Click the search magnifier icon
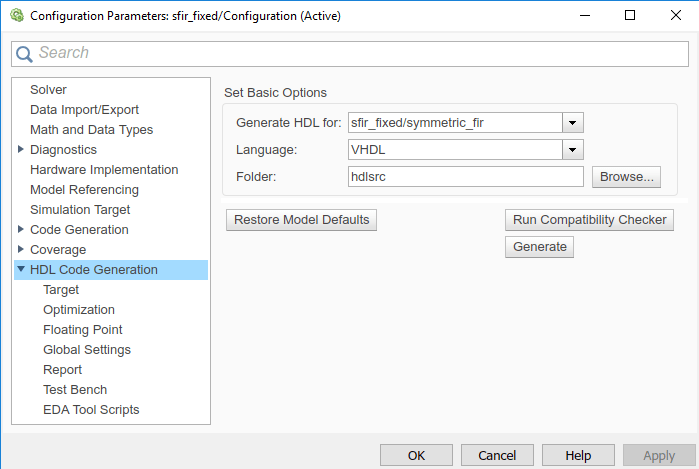Viewport: 699px width, 469px height. [26, 53]
